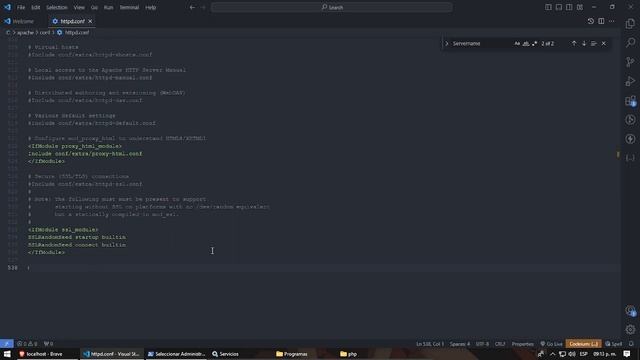This screenshot has height=360, width=640.
Task: Open the Explorer view in the activity bar
Action: pyautogui.click(x=630, y=24)
